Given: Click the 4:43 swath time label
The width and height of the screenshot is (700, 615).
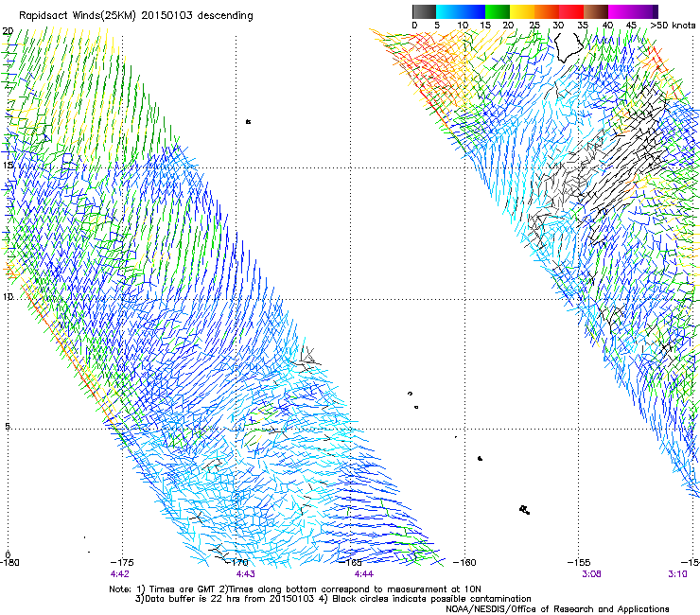Looking at the screenshot, I should (x=246, y=574).
